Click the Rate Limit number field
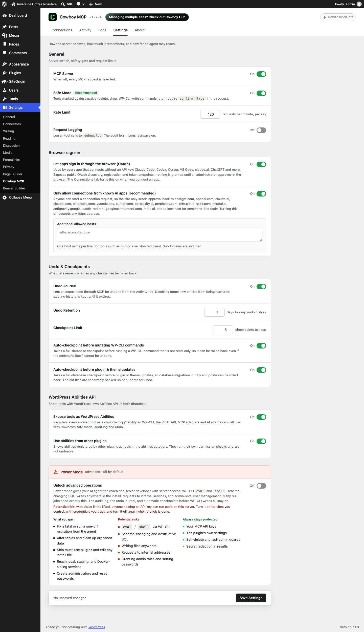The height and width of the screenshot is (632, 364). pos(210,114)
